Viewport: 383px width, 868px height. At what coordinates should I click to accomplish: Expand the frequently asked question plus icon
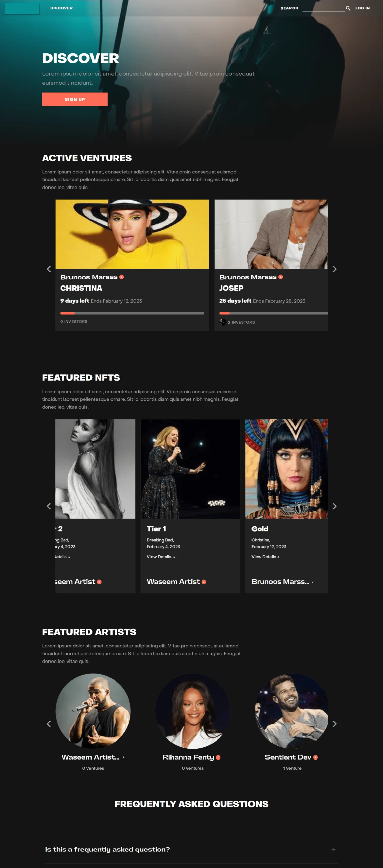(334, 850)
